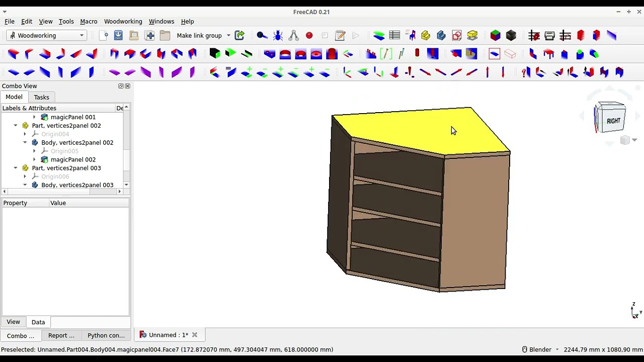The height and width of the screenshot is (362, 644).
Task: Expand the magicPanel 002 tree item
Action: click(34, 159)
